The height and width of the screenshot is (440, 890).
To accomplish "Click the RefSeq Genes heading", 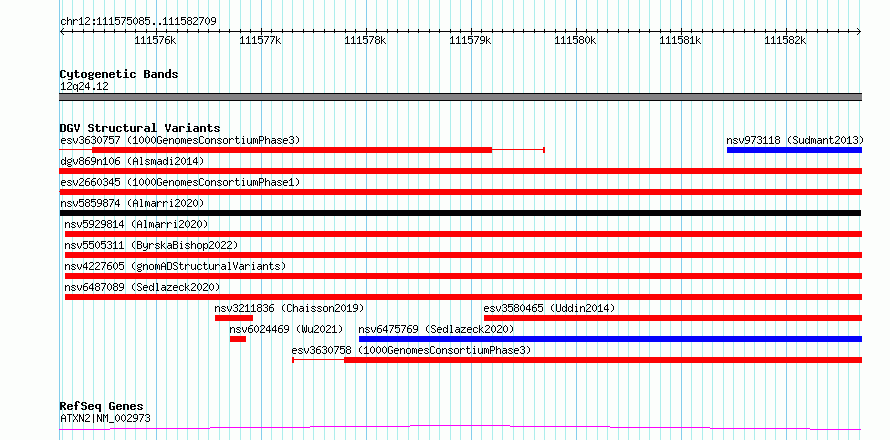I will tap(101, 407).
